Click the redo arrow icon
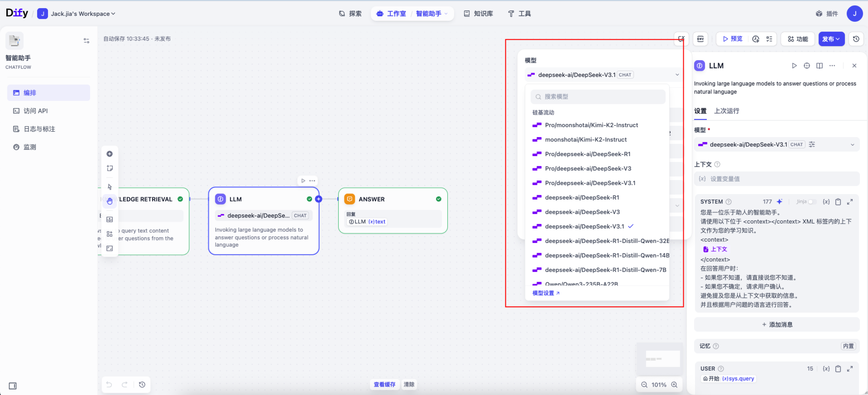This screenshot has height=395, width=868. 125,385
